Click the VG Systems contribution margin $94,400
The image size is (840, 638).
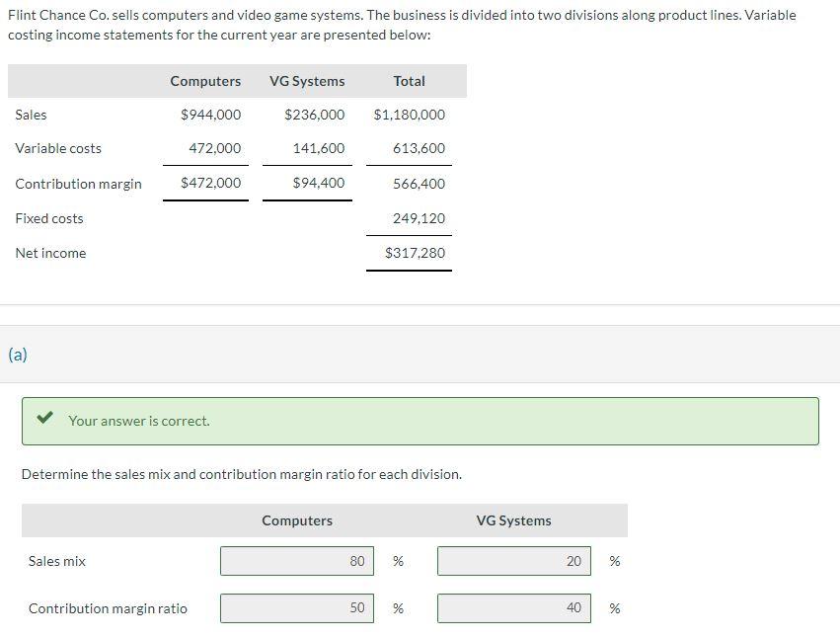coord(318,183)
